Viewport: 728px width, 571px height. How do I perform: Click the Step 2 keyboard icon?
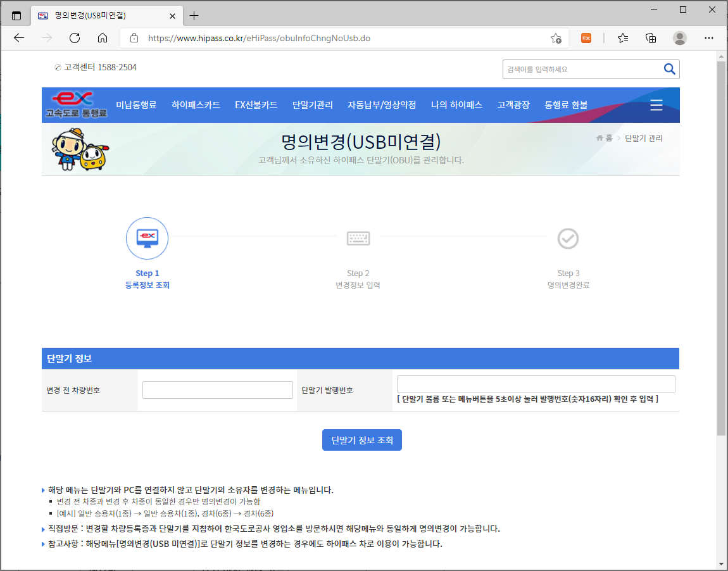(358, 238)
